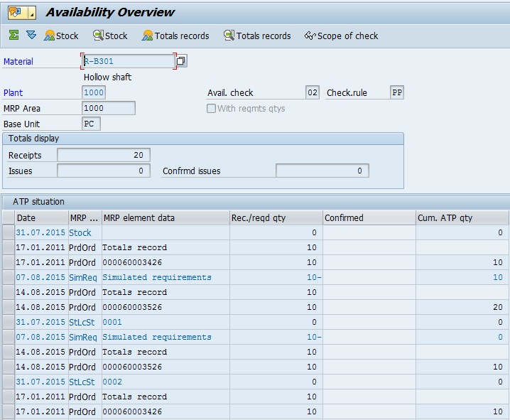
Task: Click the Cum. ATP value 20
Action: (498, 307)
